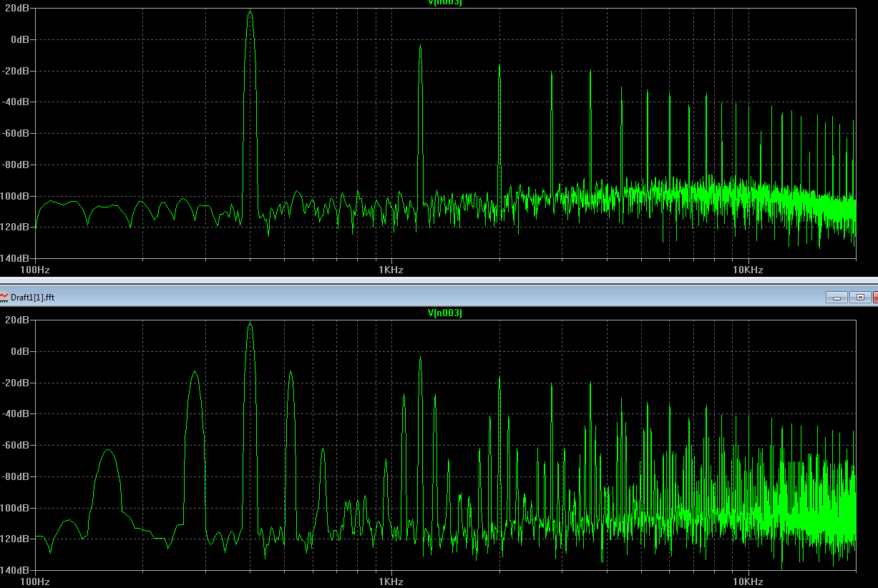Click the -120dB axis label in Draft1[1].fft plot
This screenshot has height=588, width=878.
pos(16,539)
